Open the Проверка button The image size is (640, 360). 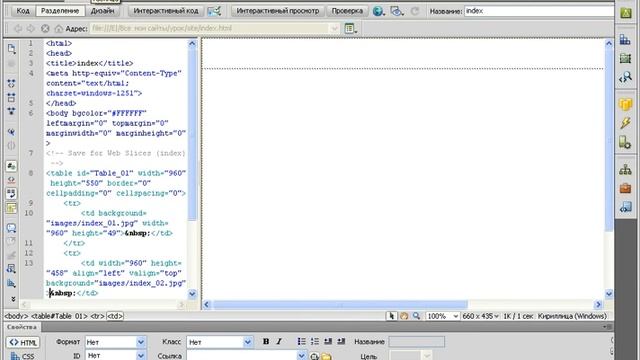(x=347, y=11)
